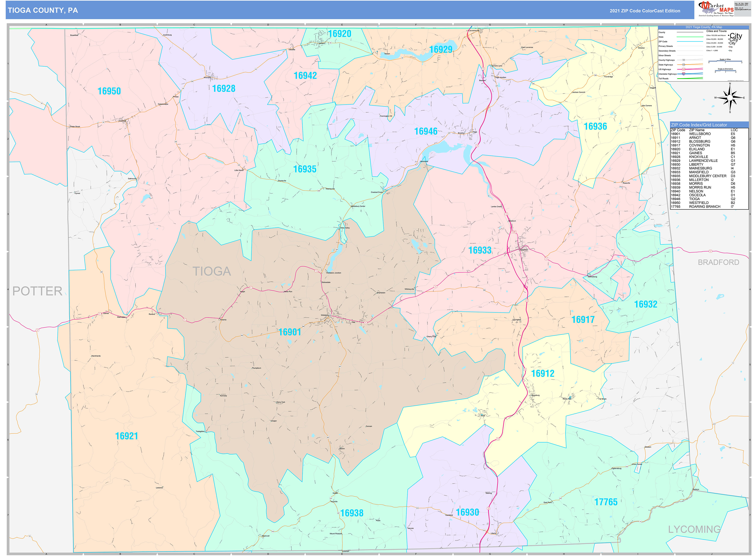Click '2021 ZIP Code ColorCast Edition' header text
The height and width of the screenshot is (556, 756).
click(x=645, y=11)
